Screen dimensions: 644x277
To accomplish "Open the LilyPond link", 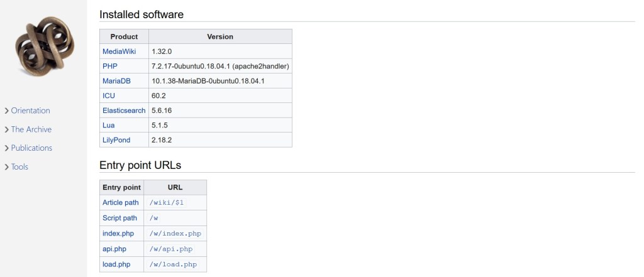I will click(116, 140).
